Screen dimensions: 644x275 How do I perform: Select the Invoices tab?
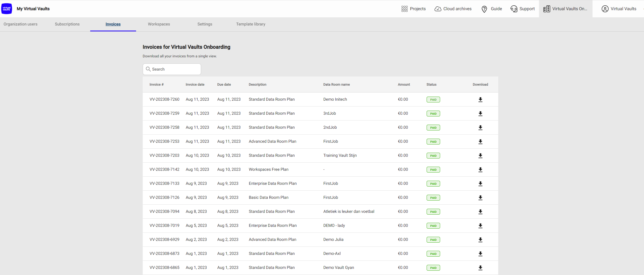[x=113, y=24]
